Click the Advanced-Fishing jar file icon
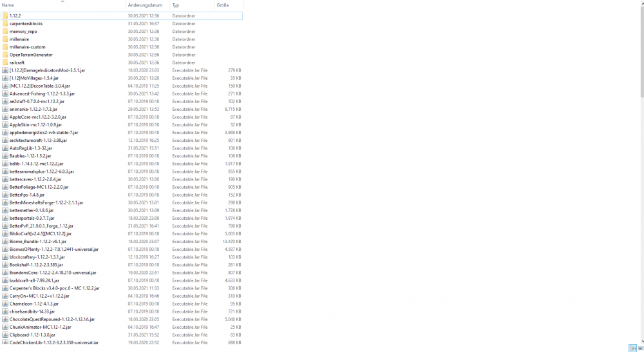Screen dimensions: 644x352 (5, 93)
